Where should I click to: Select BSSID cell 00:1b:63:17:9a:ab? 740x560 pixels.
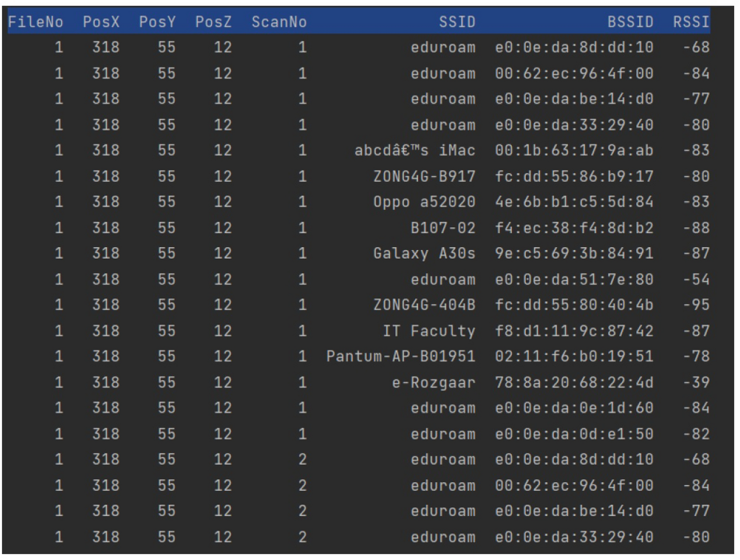(x=574, y=150)
